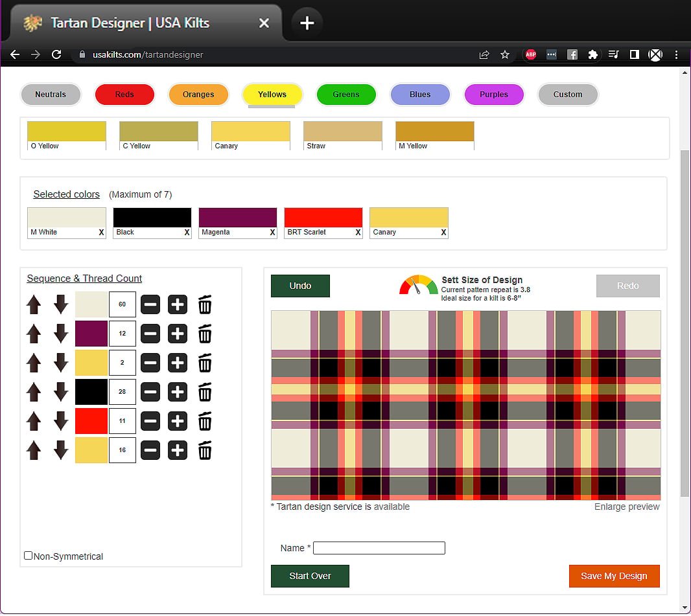This screenshot has height=616, width=691.
Task: Click the Redo button
Action: (x=627, y=286)
